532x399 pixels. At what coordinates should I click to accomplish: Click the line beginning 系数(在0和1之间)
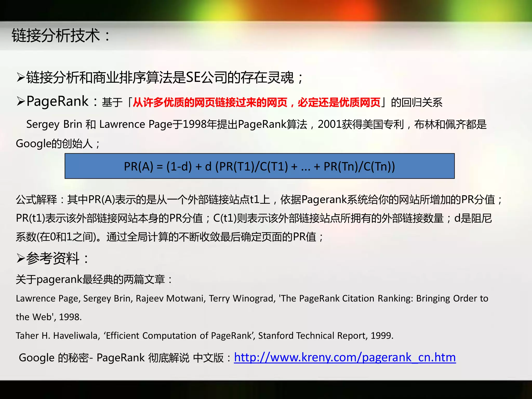[170, 237]
